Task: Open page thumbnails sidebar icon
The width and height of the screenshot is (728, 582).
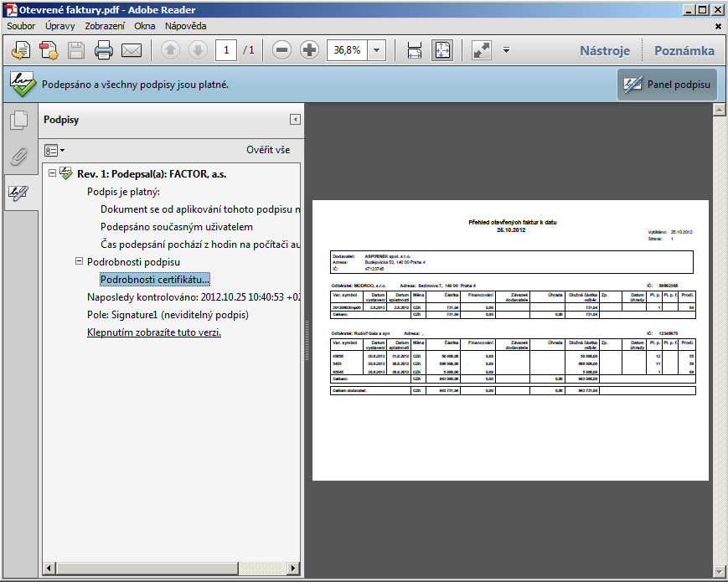Action: [x=19, y=121]
